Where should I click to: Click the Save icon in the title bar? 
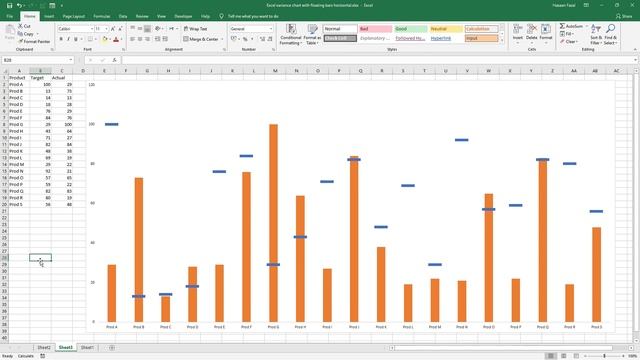point(9,5)
